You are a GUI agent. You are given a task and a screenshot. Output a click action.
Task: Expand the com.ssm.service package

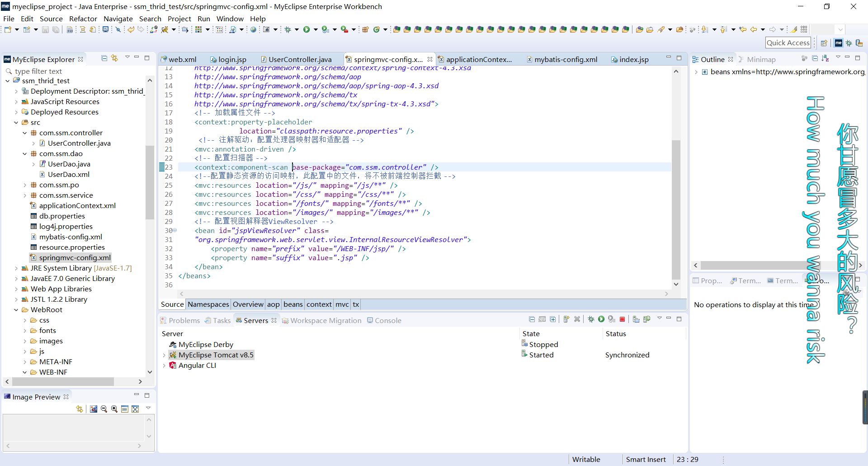point(24,195)
